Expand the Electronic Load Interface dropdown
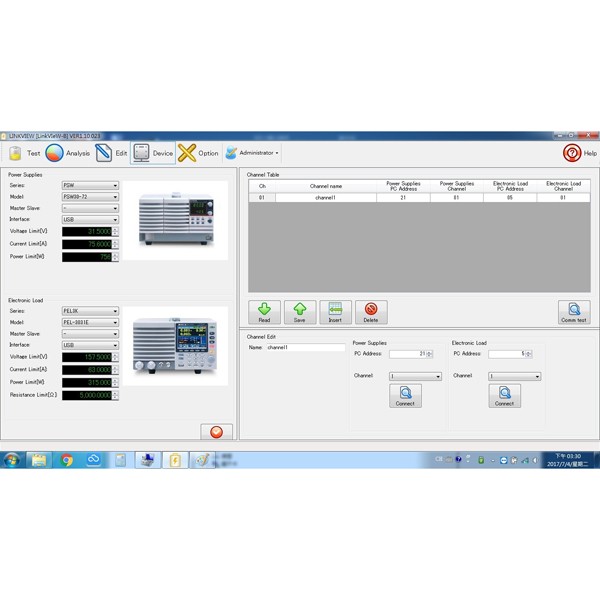This screenshot has height=600, width=600. (90, 345)
